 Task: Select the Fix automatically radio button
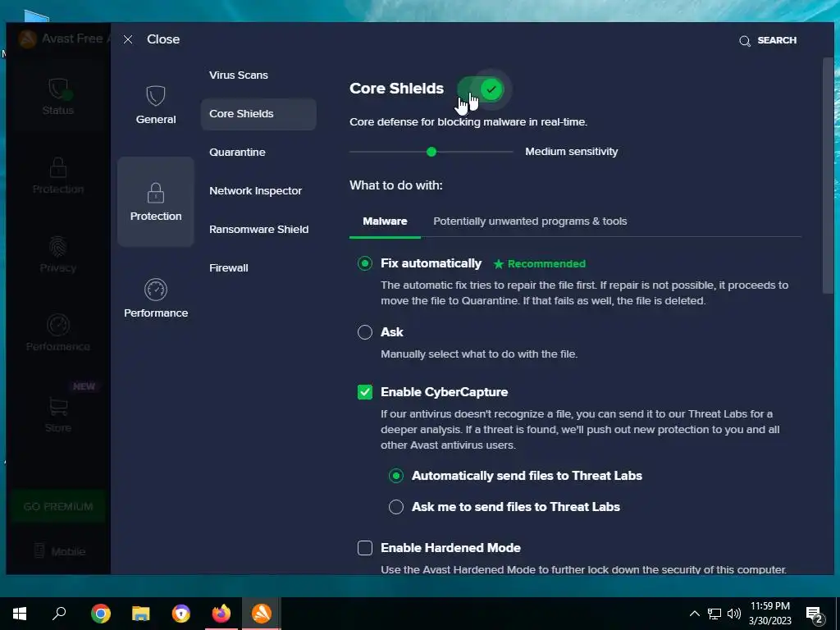(365, 263)
